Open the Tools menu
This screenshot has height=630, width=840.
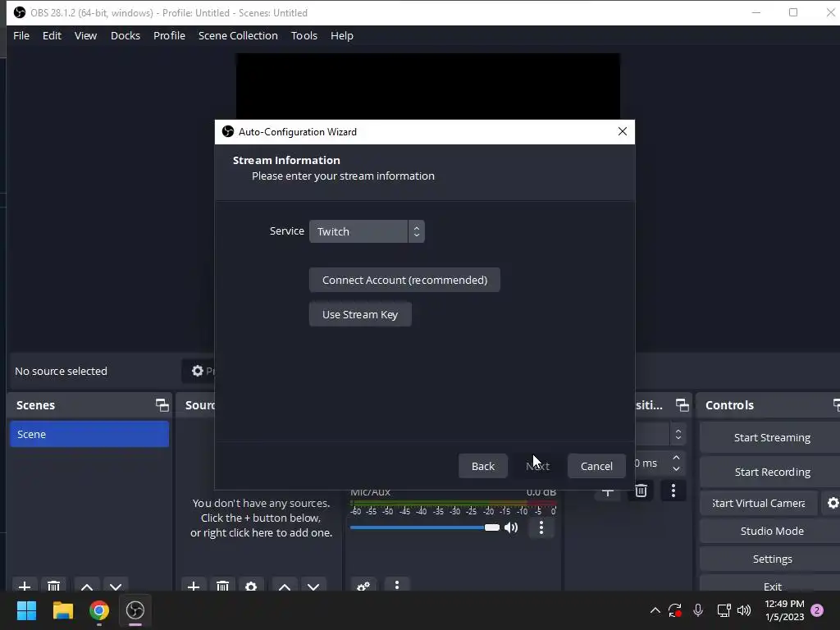304,35
